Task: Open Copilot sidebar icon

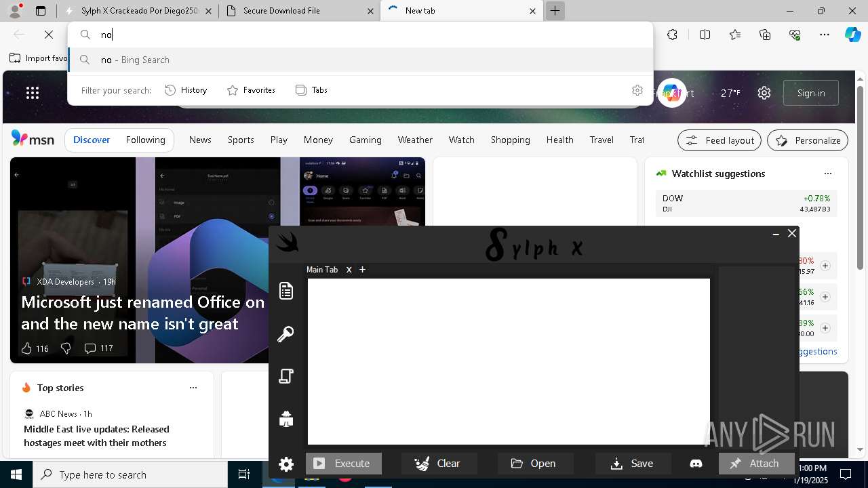Action: (852, 35)
